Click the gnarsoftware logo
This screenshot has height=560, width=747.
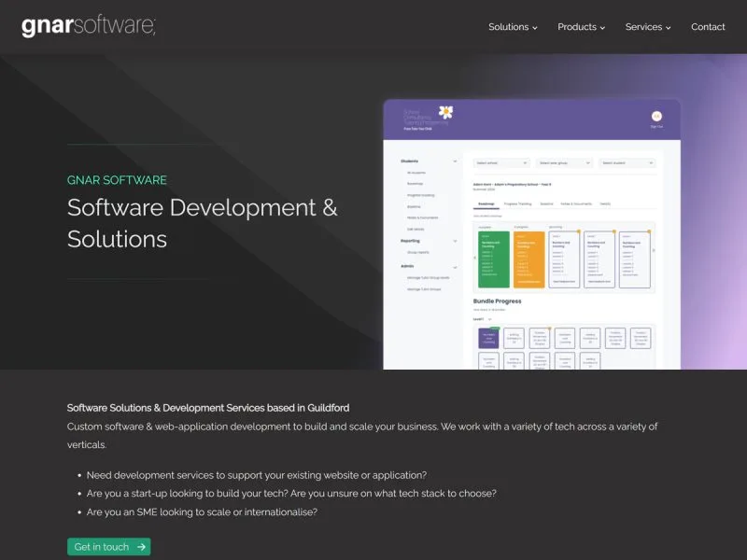89,26
